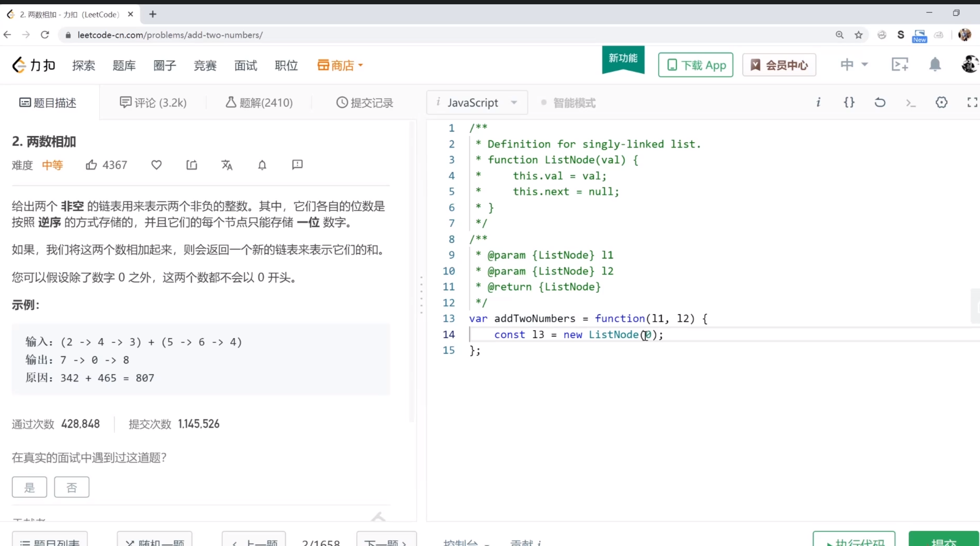980x546 pixels.
Task: Click the notification bell icon in header
Action: pos(935,64)
